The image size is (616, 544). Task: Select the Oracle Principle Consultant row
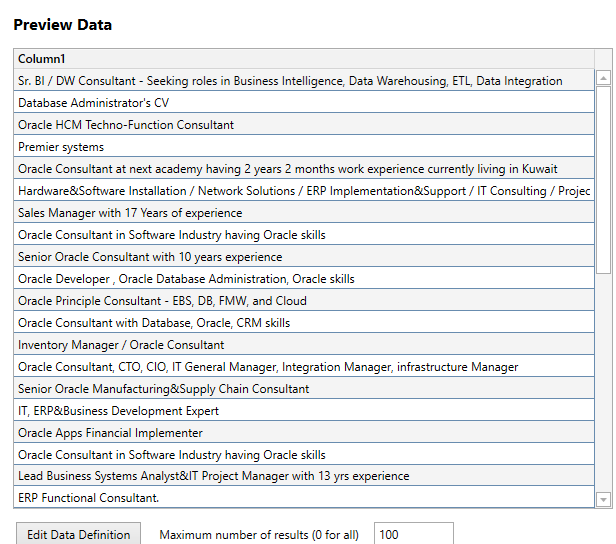304,300
